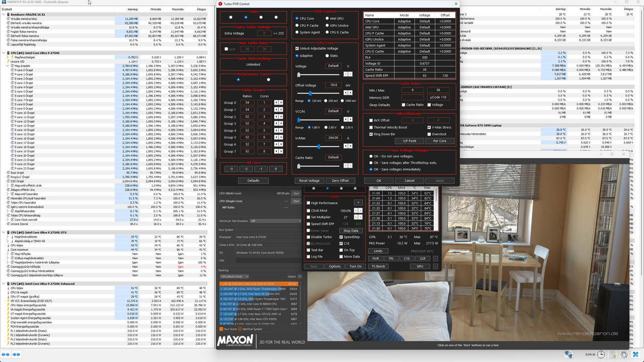Open HWiNFO sensor settings gear icon
The image size is (644, 362).
click(x=624, y=354)
